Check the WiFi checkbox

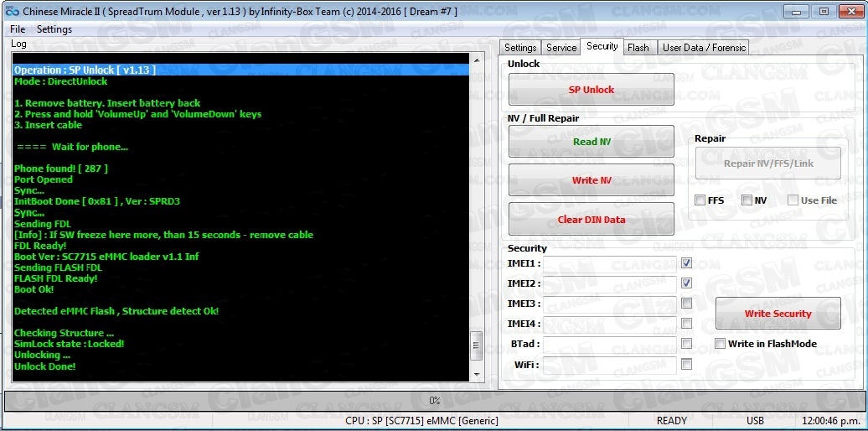click(686, 364)
